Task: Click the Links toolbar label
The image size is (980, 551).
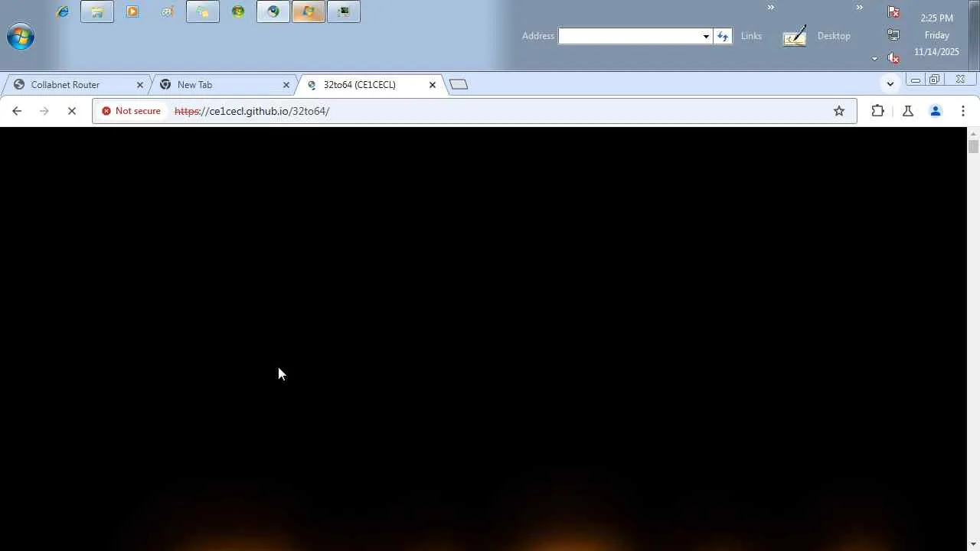Action: click(x=751, y=36)
